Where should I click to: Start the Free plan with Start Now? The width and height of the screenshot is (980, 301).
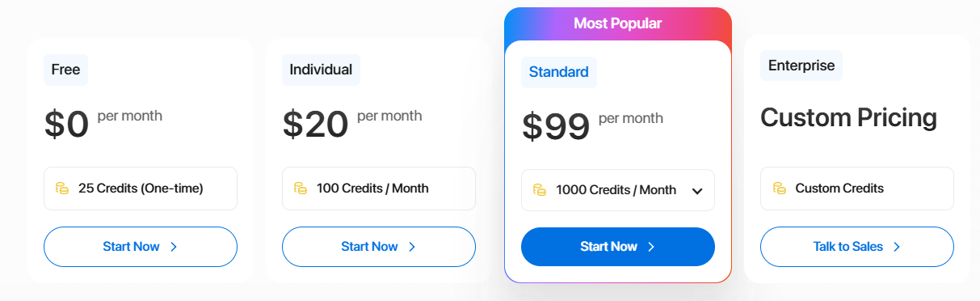coord(141,247)
